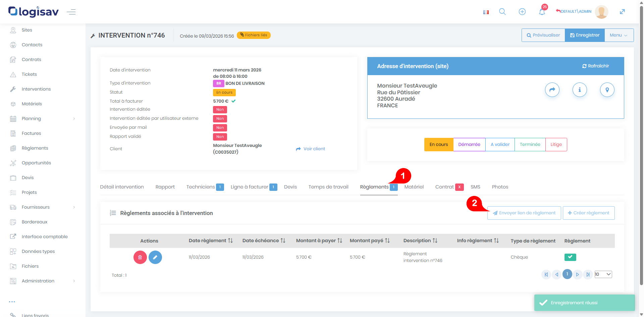Click the Enregistrer button
The width and height of the screenshot is (644, 317).
click(584, 35)
